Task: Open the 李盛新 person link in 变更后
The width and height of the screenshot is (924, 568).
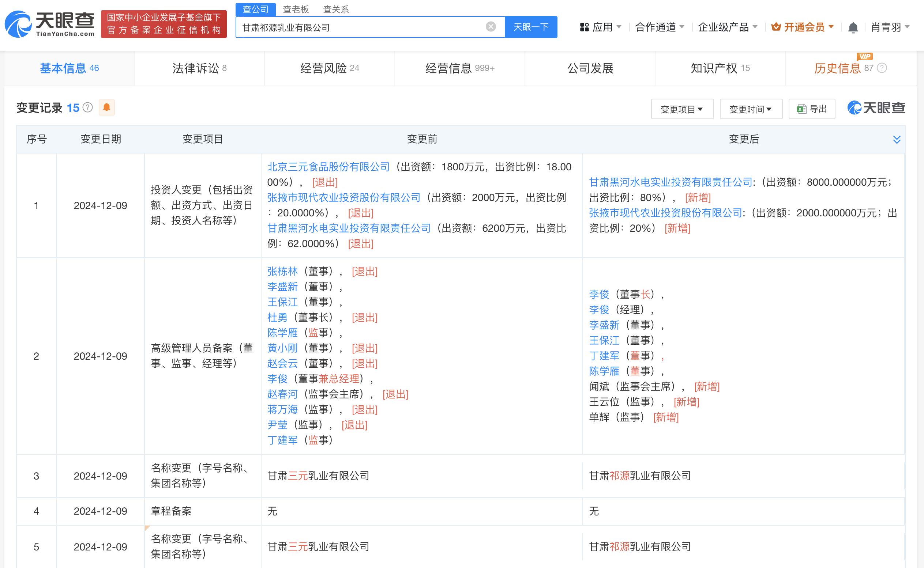Action: pos(604,325)
